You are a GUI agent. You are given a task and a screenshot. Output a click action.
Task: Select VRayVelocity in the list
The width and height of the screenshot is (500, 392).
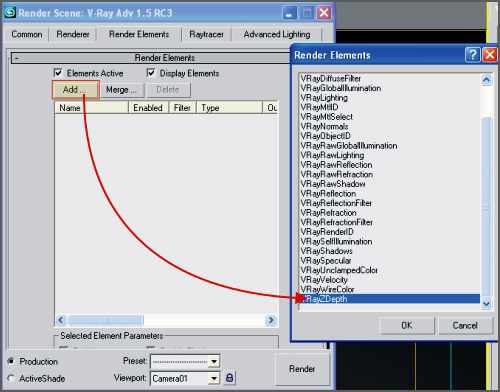389,280
